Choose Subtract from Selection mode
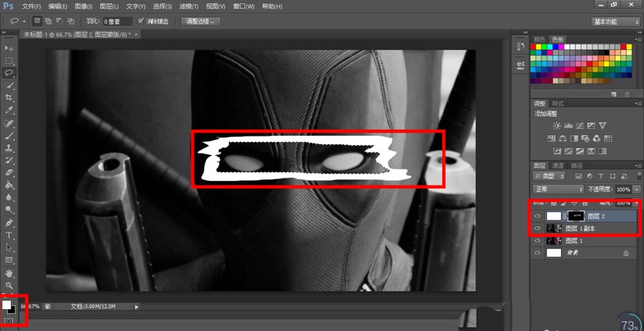This screenshot has height=331, width=644. coord(59,21)
